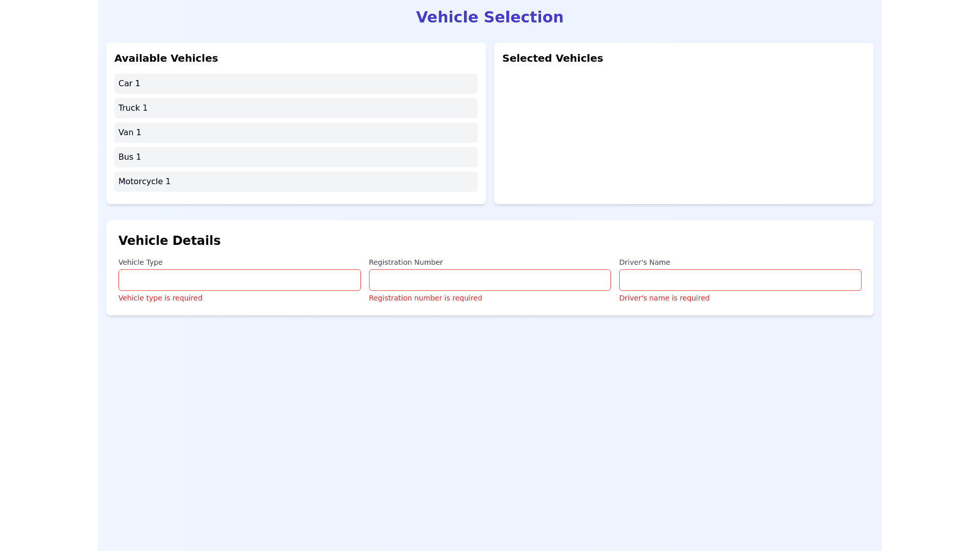Click the Driver's Name label

tap(644, 262)
